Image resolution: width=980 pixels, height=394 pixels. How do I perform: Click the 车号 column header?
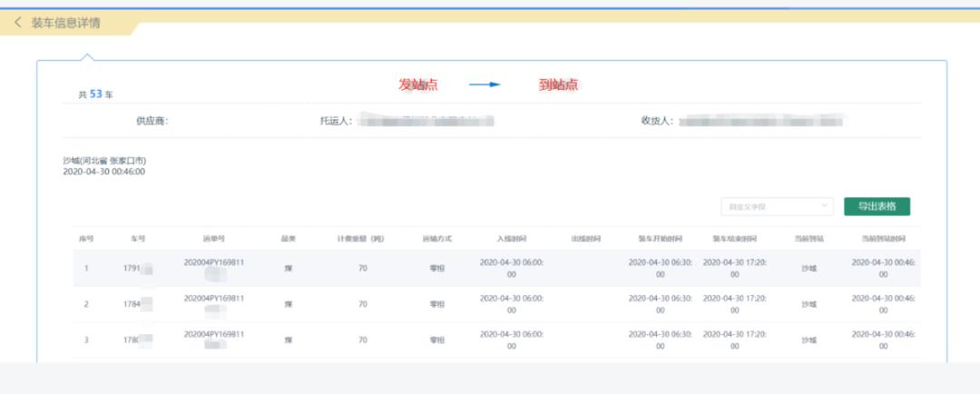pos(138,239)
